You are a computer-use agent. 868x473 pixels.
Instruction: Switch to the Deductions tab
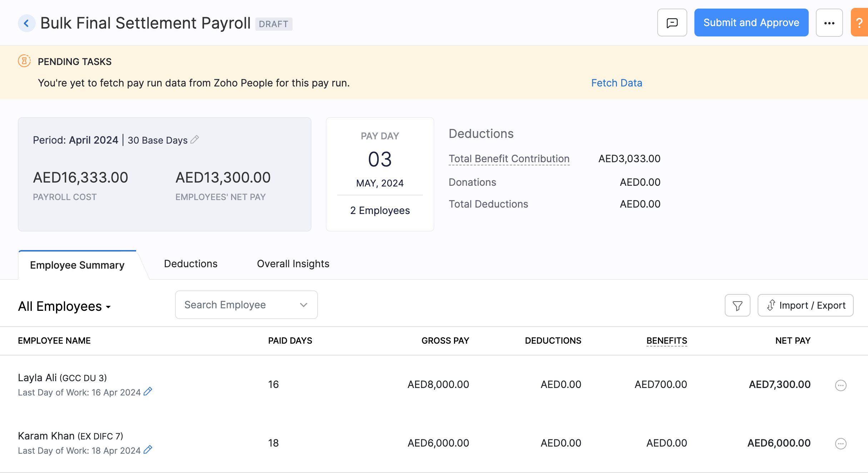(x=190, y=264)
